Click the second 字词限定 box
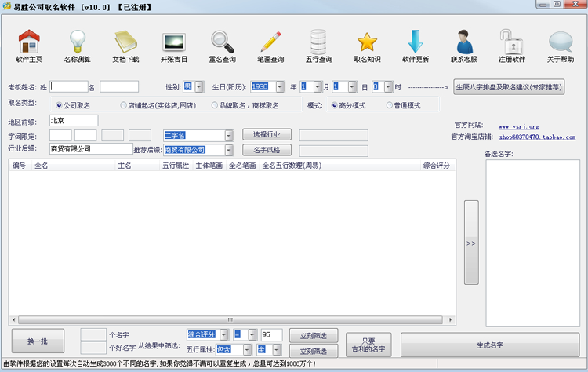Viewport: 588px width, 372px height. [85, 136]
